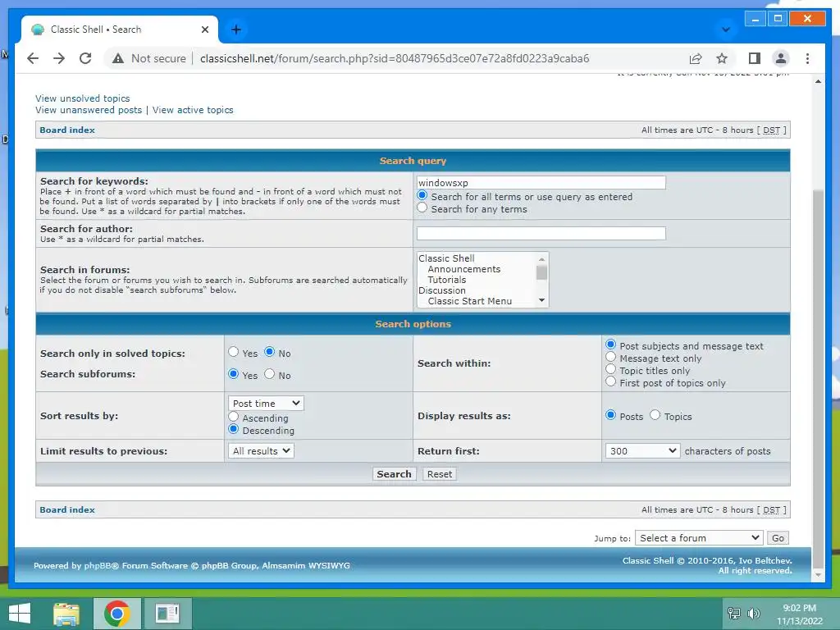This screenshot has height=630, width=840.
Task: Select 'First post of topics only'
Action: [x=610, y=381]
